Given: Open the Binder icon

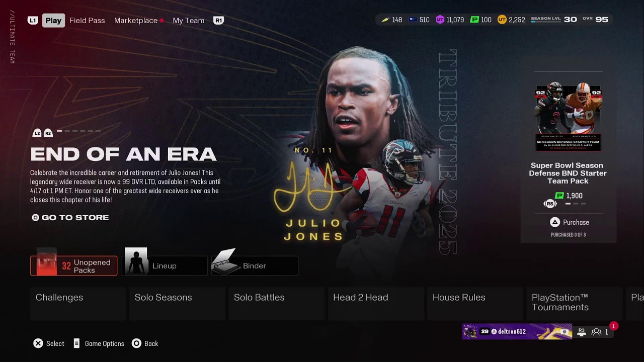Looking at the screenshot, I should [224, 261].
